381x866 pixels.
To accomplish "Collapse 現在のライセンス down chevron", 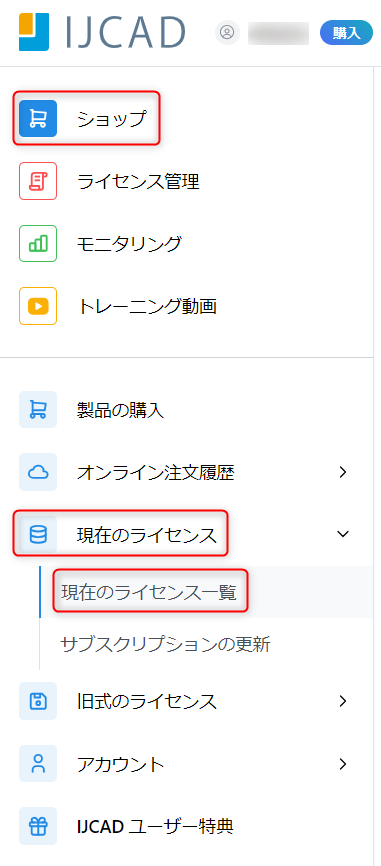I will click(x=343, y=534).
